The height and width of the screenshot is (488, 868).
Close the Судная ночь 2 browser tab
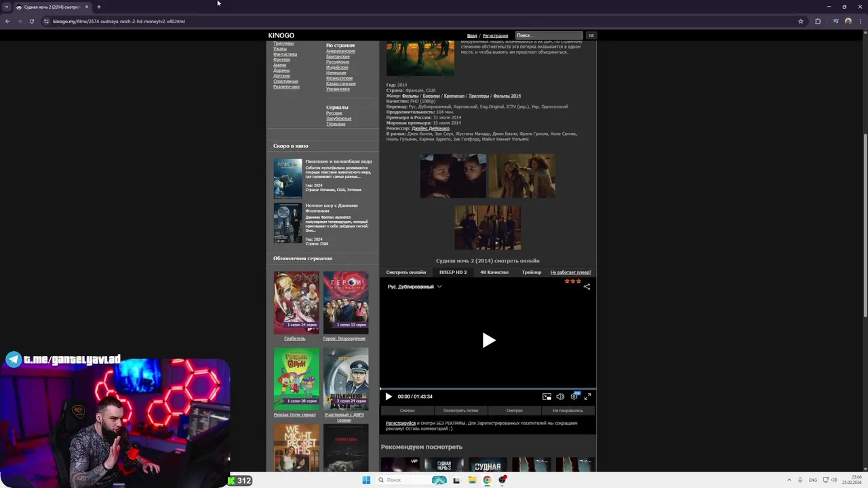(87, 7)
